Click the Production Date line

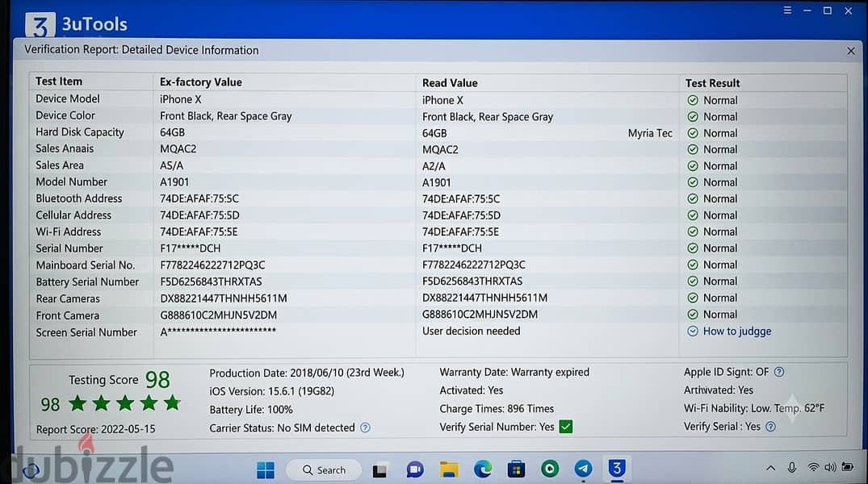[x=307, y=373]
